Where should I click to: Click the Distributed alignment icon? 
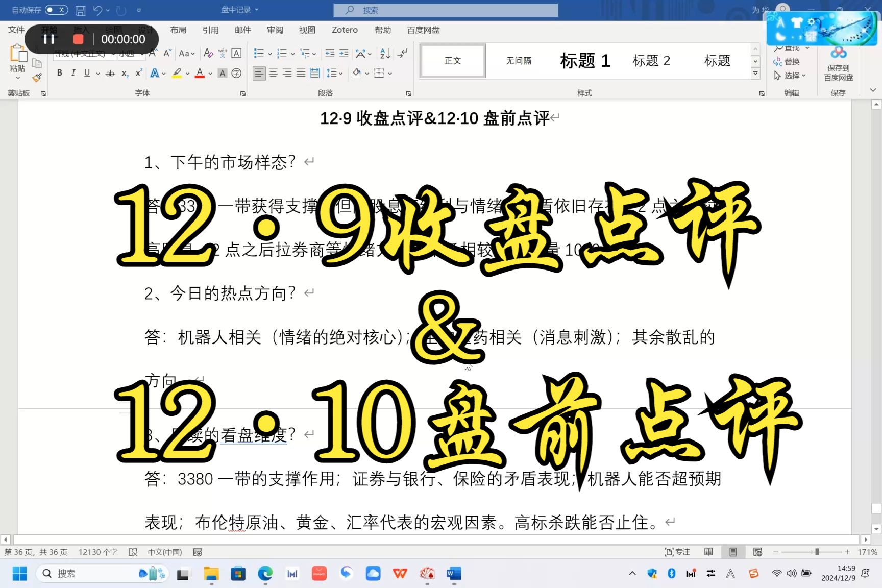pos(315,73)
